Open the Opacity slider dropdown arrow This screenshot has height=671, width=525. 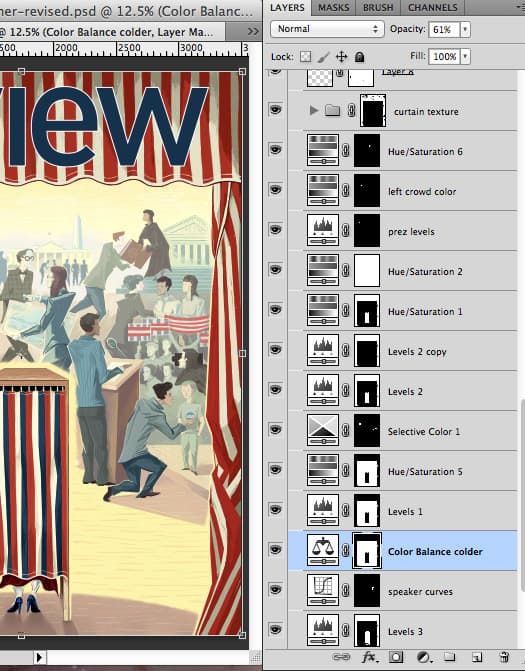tap(465, 30)
